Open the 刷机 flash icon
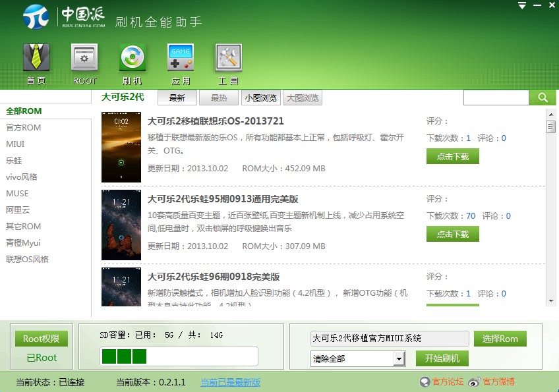 (x=132, y=64)
